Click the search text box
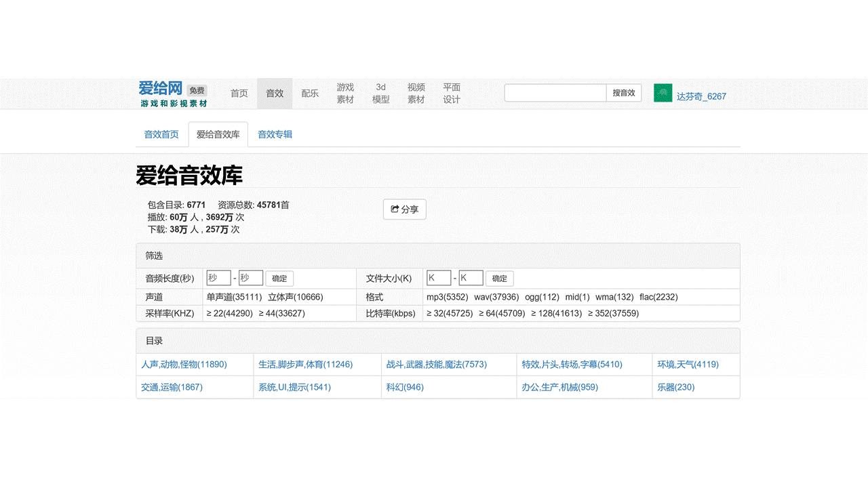Viewport: 868px width, 488px height. [x=555, y=93]
